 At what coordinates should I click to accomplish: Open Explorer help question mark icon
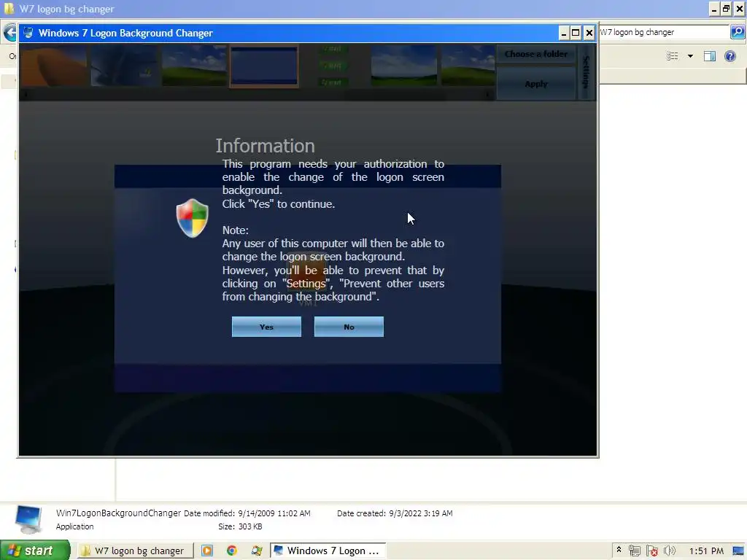pyautogui.click(x=729, y=56)
